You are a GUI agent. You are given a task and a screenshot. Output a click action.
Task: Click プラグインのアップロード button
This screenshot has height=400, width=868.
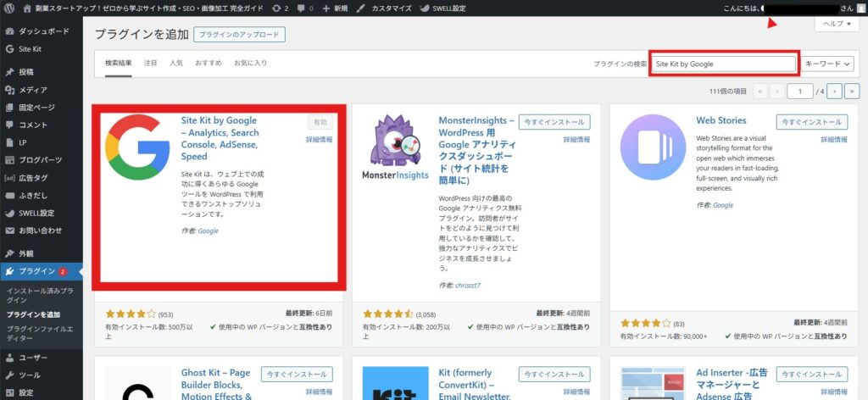pyautogui.click(x=239, y=34)
